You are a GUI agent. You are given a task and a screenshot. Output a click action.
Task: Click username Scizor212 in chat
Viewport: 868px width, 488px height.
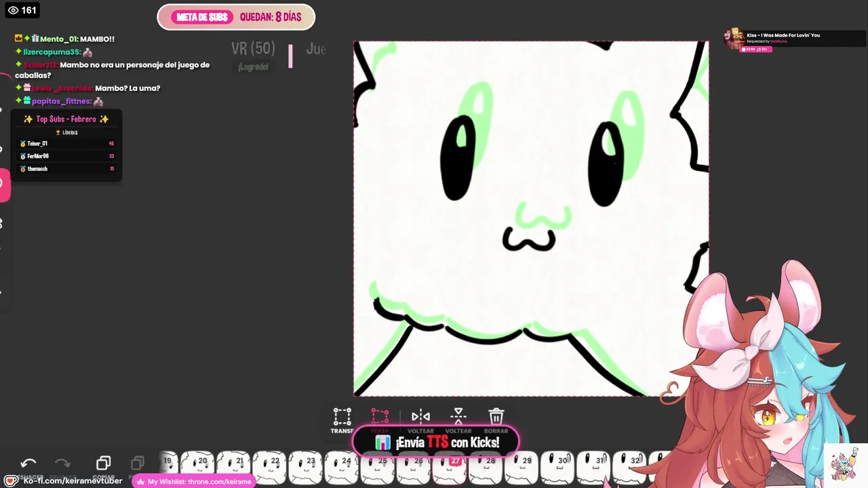click(x=40, y=65)
